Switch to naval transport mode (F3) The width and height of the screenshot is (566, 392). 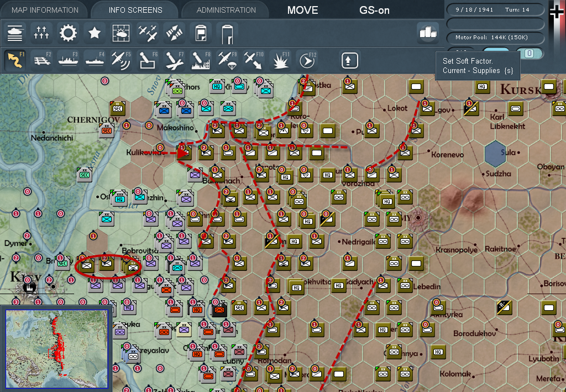tap(68, 60)
